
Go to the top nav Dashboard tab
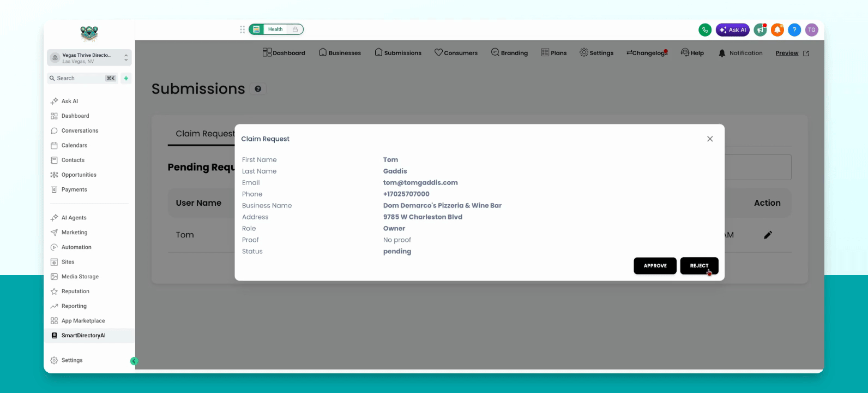coord(284,53)
